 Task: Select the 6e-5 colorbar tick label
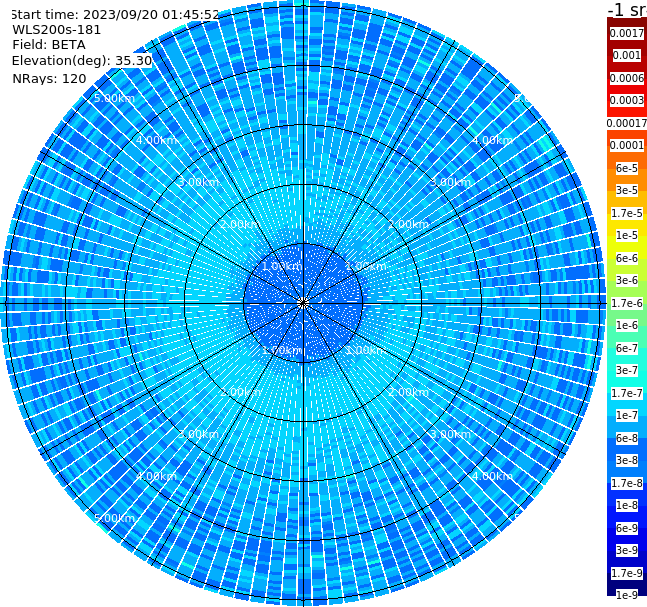pos(627,168)
